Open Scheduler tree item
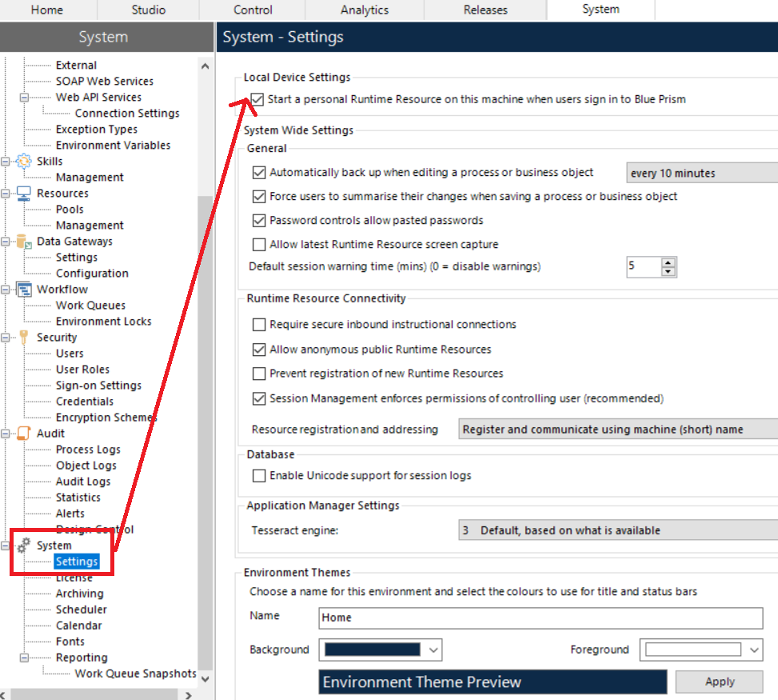This screenshot has width=778, height=700. (x=82, y=609)
